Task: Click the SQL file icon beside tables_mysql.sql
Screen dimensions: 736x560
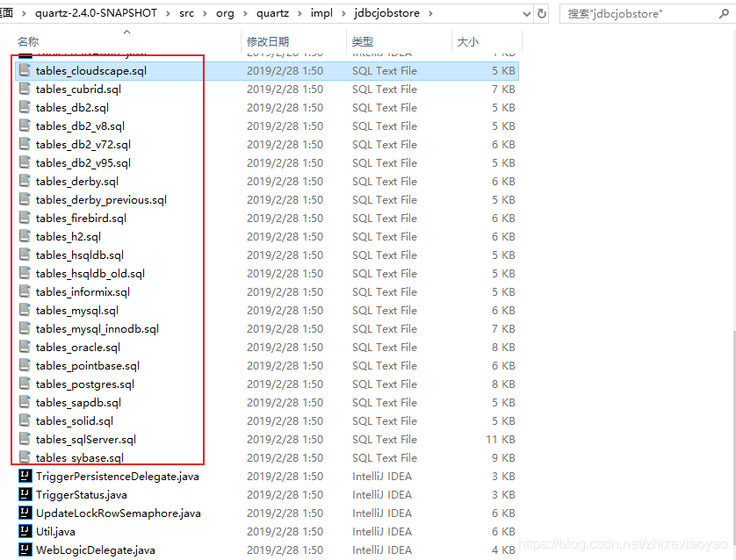Action: (24, 310)
